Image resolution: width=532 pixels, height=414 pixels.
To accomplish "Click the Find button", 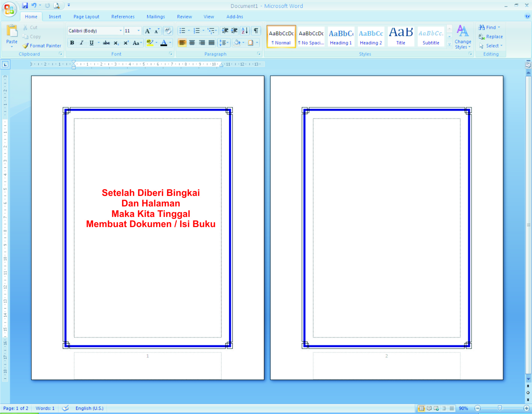I will point(489,27).
